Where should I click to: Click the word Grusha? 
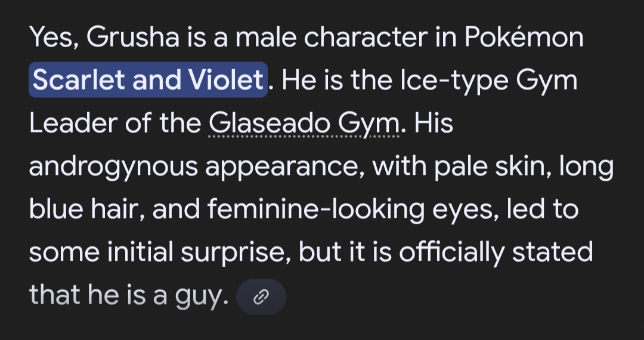coord(133,37)
